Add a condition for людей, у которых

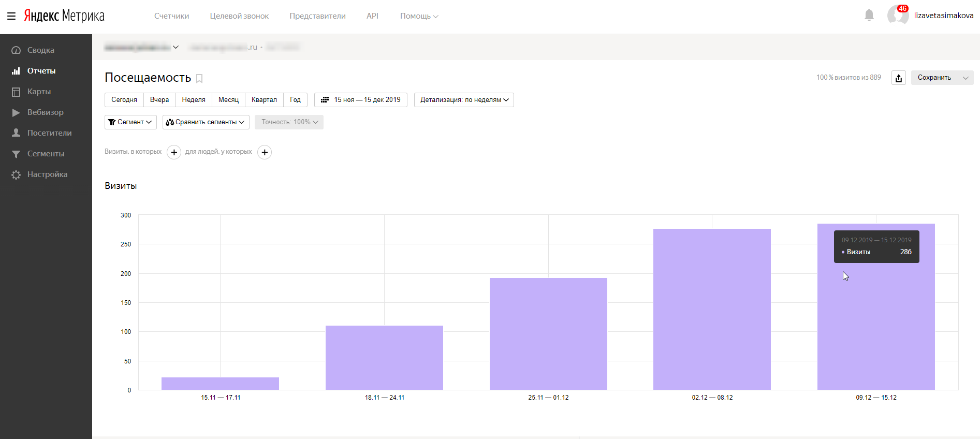[x=265, y=152]
